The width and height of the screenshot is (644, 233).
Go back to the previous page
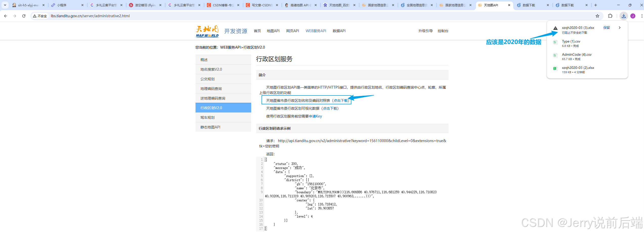click(6, 16)
